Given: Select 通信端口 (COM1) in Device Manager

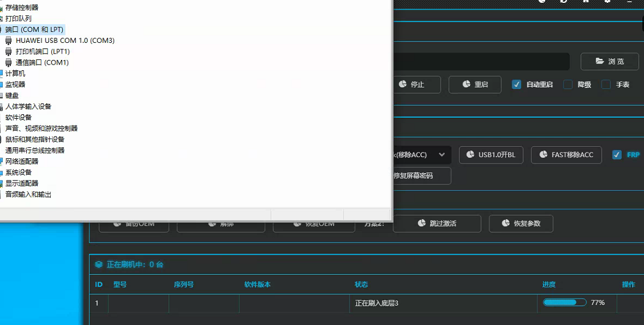Looking at the screenshot, I should [x=42, y=62].
